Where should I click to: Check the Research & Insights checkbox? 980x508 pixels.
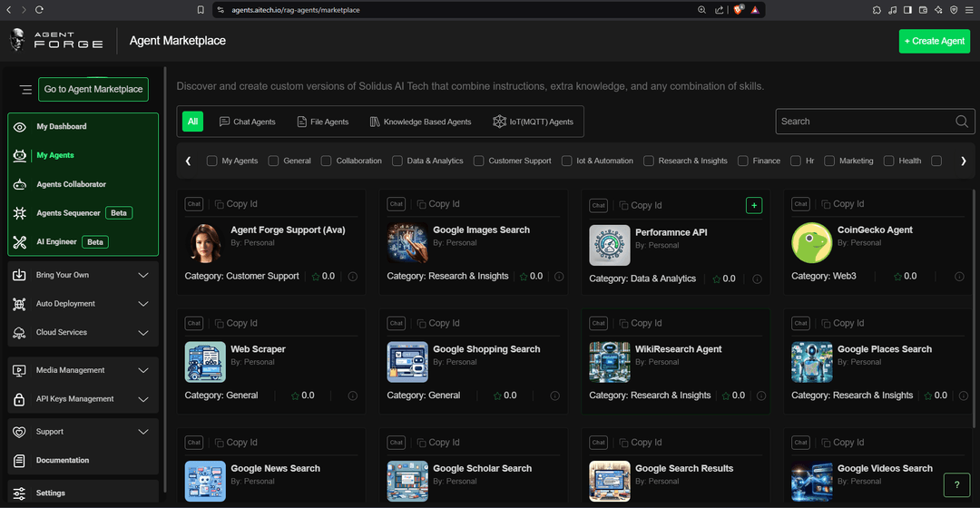(x=649, y=161)
